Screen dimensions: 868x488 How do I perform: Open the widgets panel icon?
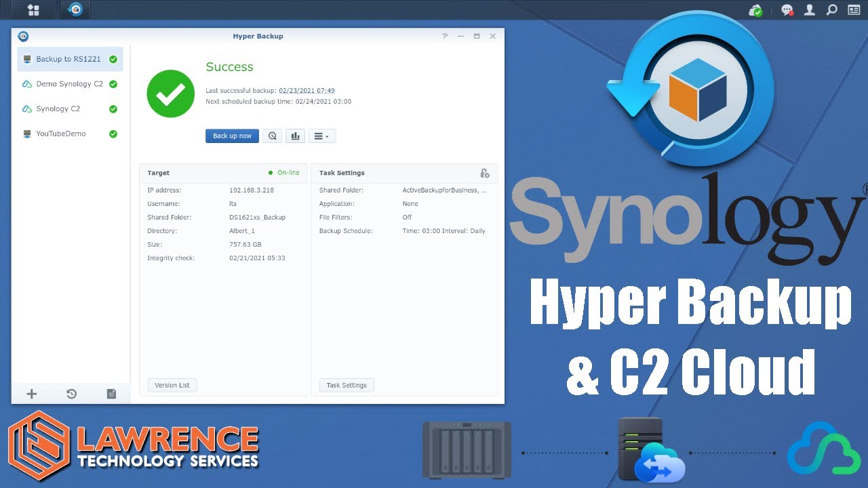tap(853, 10)
